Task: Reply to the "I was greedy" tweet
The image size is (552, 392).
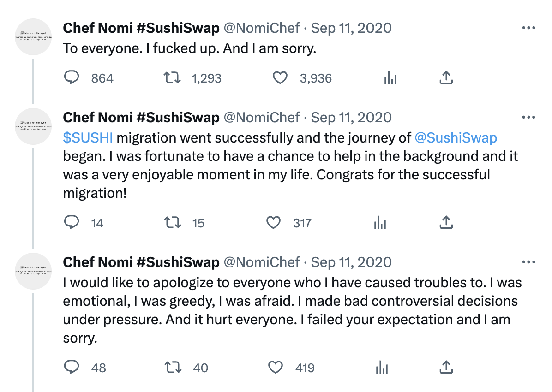Action: coord(72,368)
